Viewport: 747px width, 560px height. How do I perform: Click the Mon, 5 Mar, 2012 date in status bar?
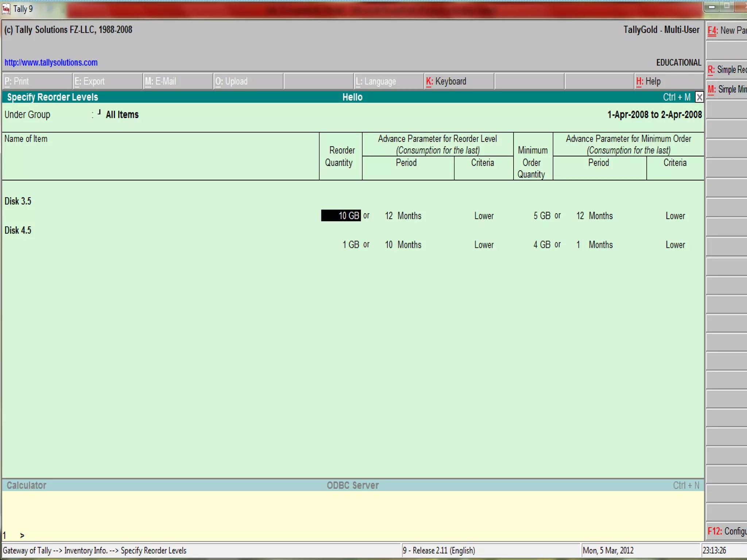[x=608, y=551]
